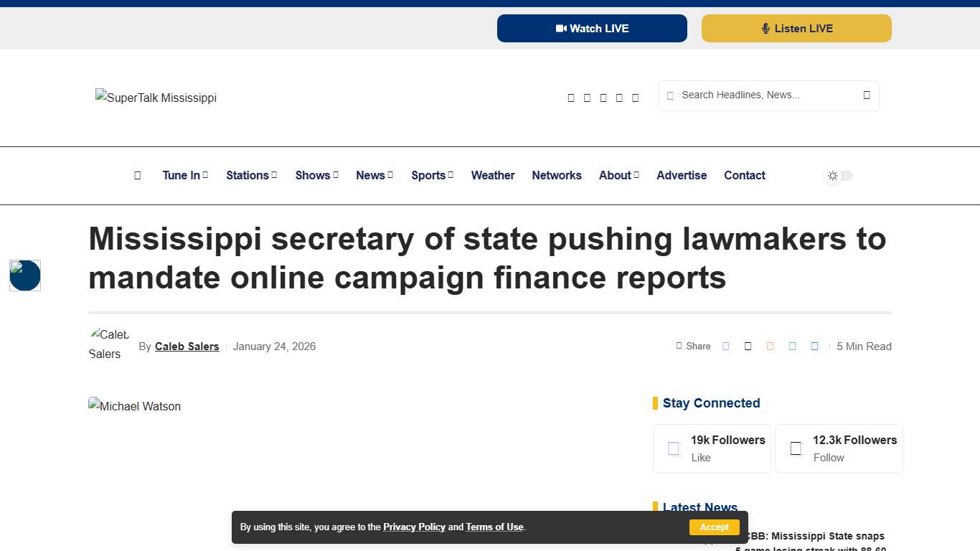Select Weather from the navigation menu
980x551 pixels.
[493, 175]
